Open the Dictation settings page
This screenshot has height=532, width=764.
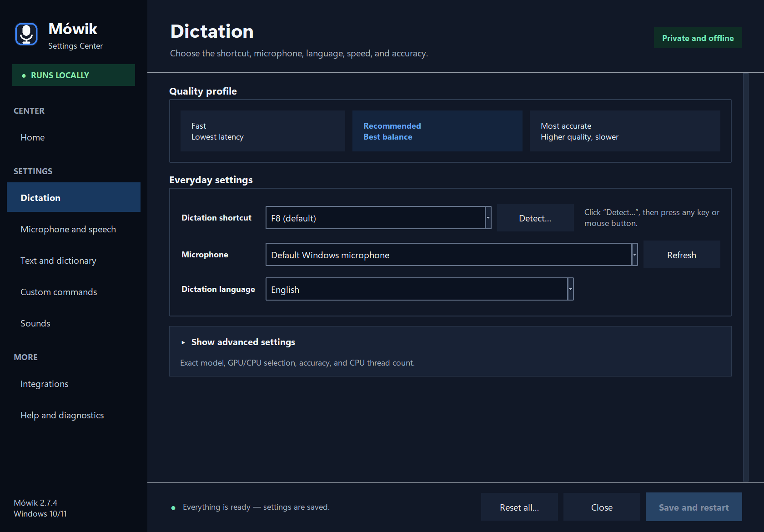pos(74,197)
